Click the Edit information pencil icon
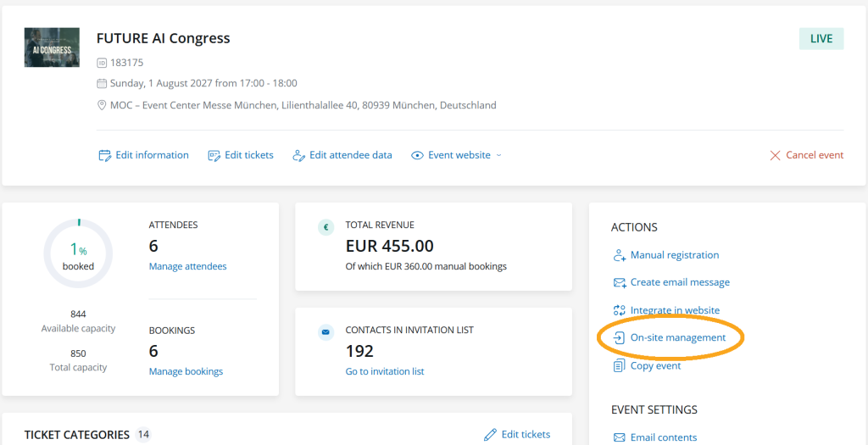Viewport: 868px width, 445px height. tap(105, 155)
